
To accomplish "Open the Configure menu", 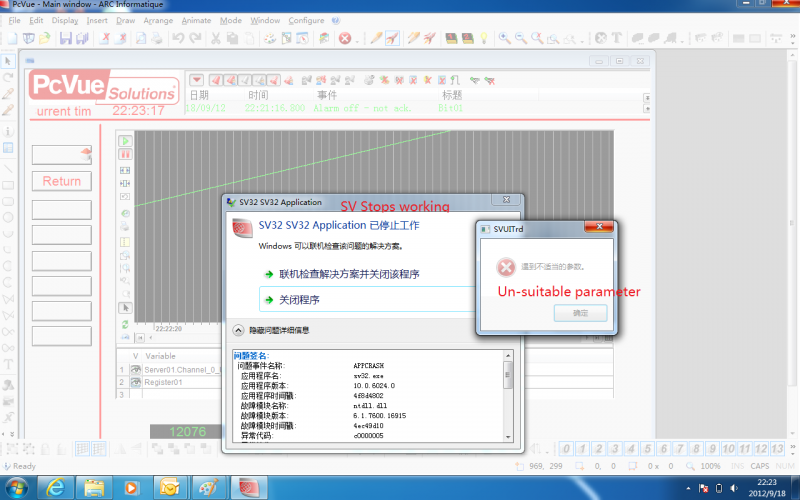I will 306,20.
